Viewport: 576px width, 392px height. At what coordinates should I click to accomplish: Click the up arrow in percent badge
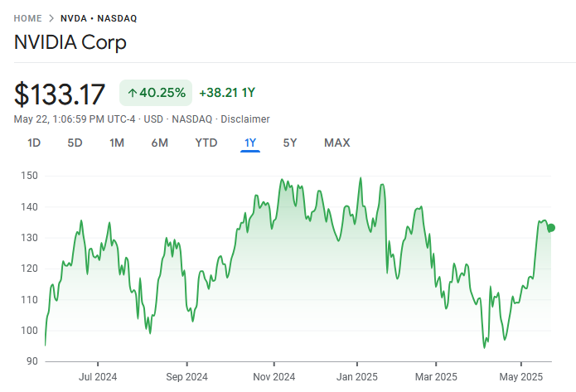(133, 93)
